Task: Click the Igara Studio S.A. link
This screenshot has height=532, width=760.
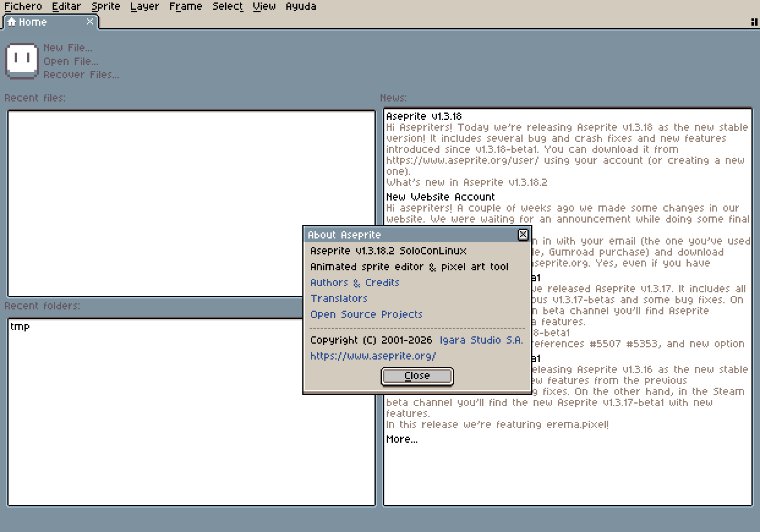Action: 482,340
